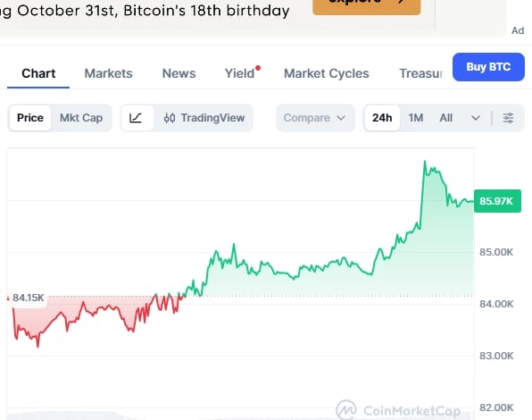Expand more time range options chevron

[x=476, y=118]
